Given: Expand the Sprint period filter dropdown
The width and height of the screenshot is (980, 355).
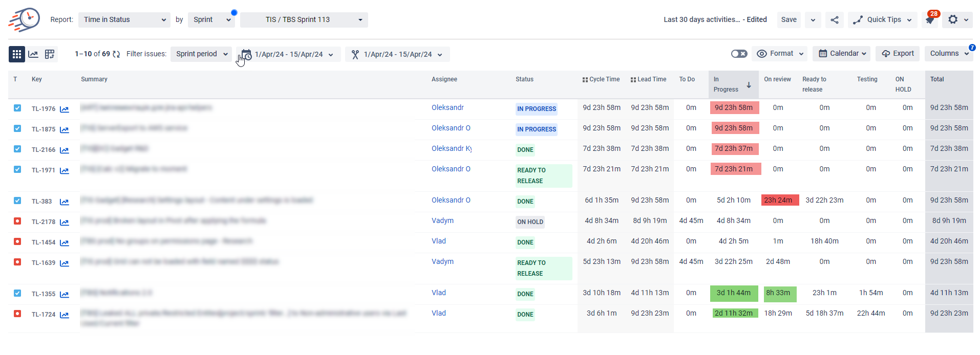Looking at the screenshot, I should coord(201,54).
